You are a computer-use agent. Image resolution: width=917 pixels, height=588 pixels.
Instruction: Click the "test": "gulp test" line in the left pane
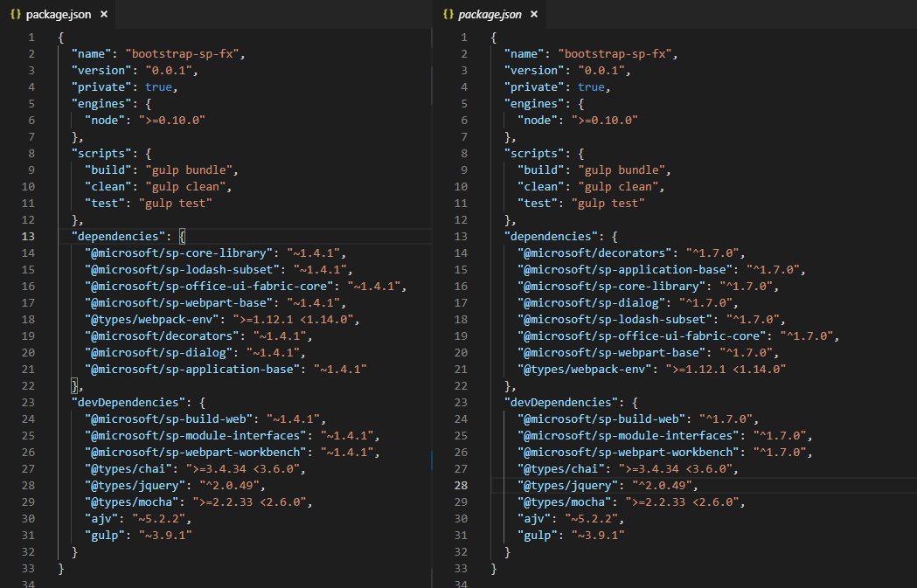(x=148, y=204)
